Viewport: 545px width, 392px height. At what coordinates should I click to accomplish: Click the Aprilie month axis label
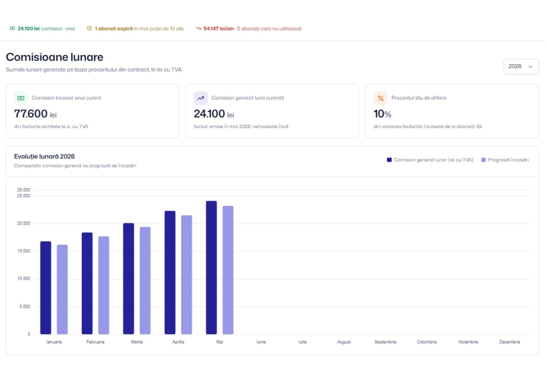(x=178, y=342)
